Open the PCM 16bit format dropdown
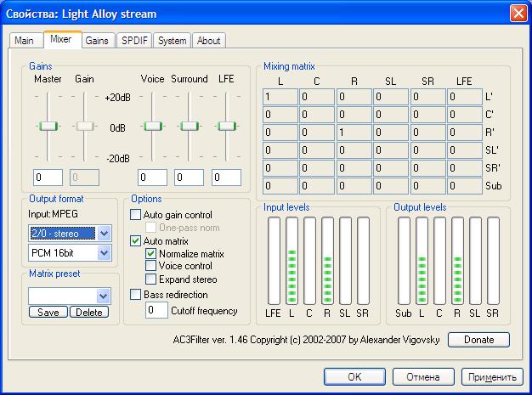The height and width of the screenshot is (395, 532). click(104, 252)
